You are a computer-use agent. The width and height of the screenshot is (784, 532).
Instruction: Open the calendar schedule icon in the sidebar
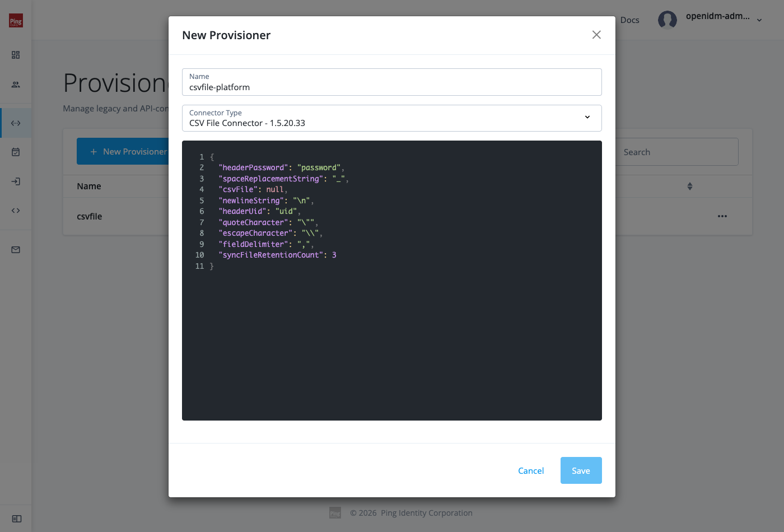[x=16, y=152]
